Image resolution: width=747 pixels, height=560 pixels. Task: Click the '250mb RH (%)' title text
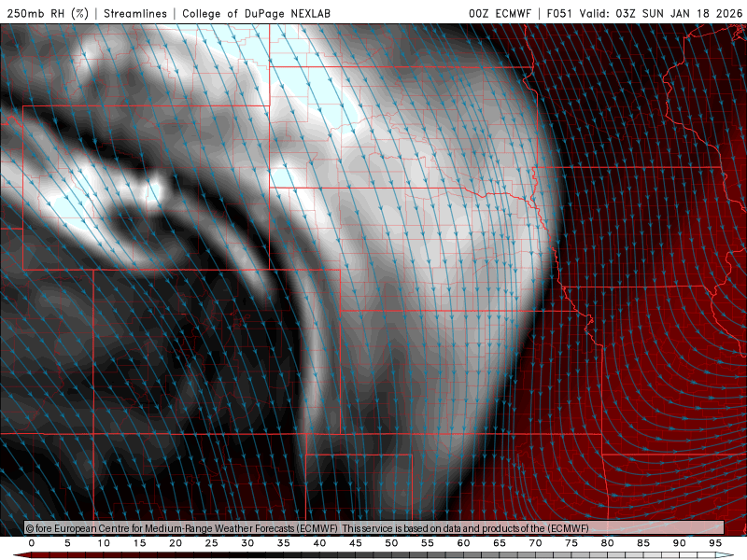coord(48,13)
